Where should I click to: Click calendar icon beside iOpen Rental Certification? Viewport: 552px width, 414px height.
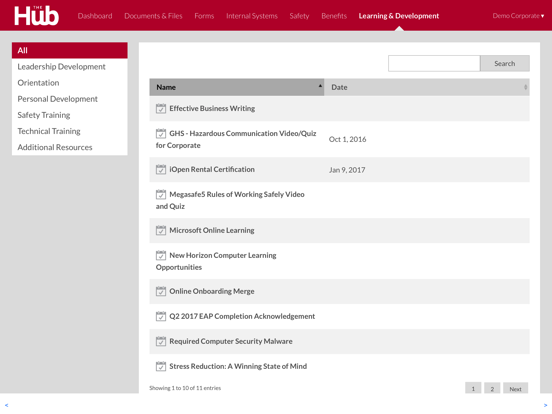point(161,169)
